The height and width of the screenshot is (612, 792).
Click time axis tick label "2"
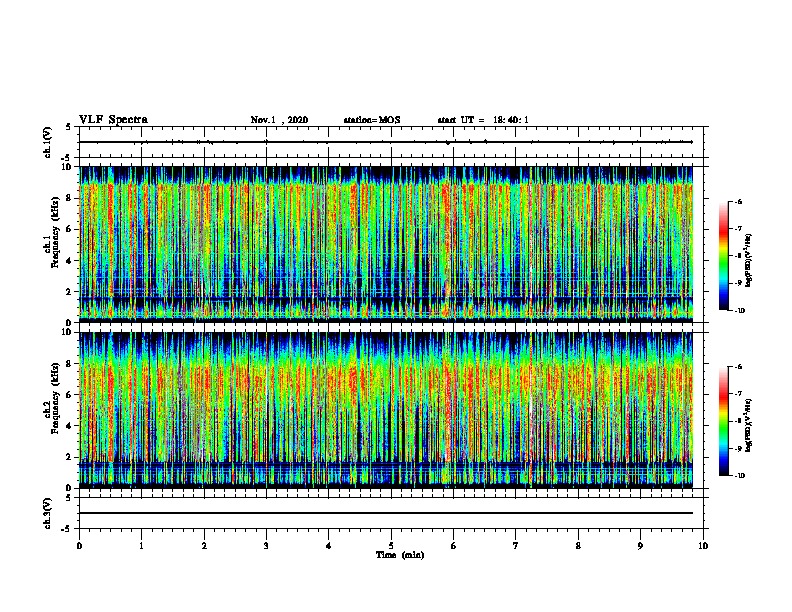(x=204, y=546)
